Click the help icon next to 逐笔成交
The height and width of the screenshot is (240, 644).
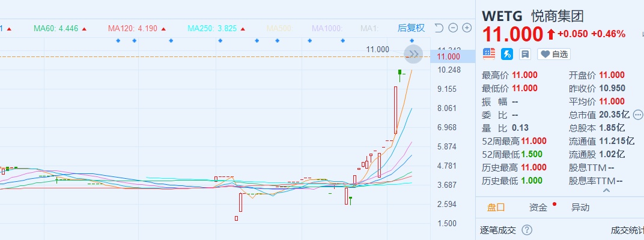coord(527,230)
